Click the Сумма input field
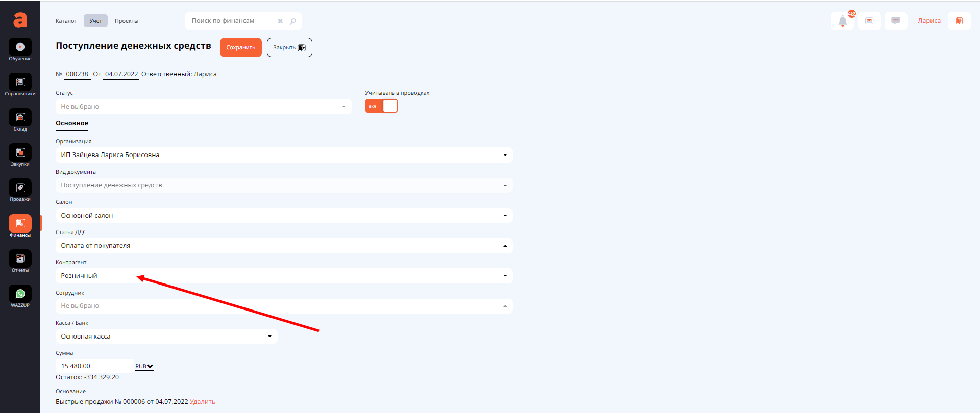The width and height of the screenshot is (980, 413). pyautogui.click(x=94, y=366)
